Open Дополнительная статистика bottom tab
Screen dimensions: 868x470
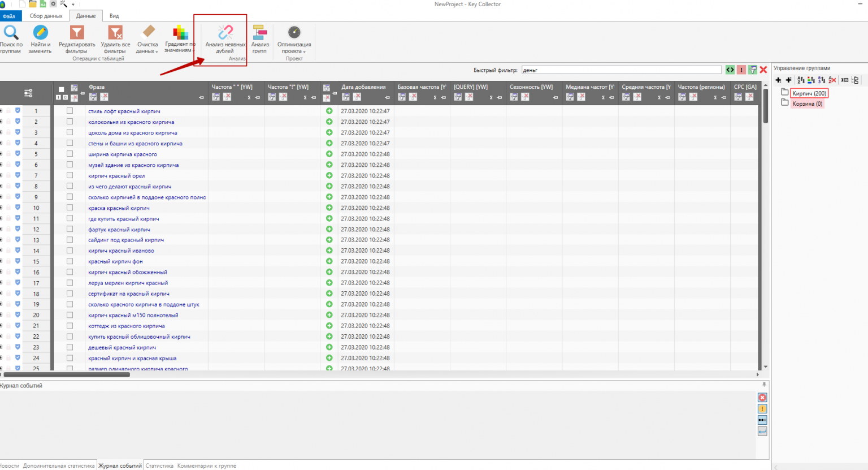point(59,465)
